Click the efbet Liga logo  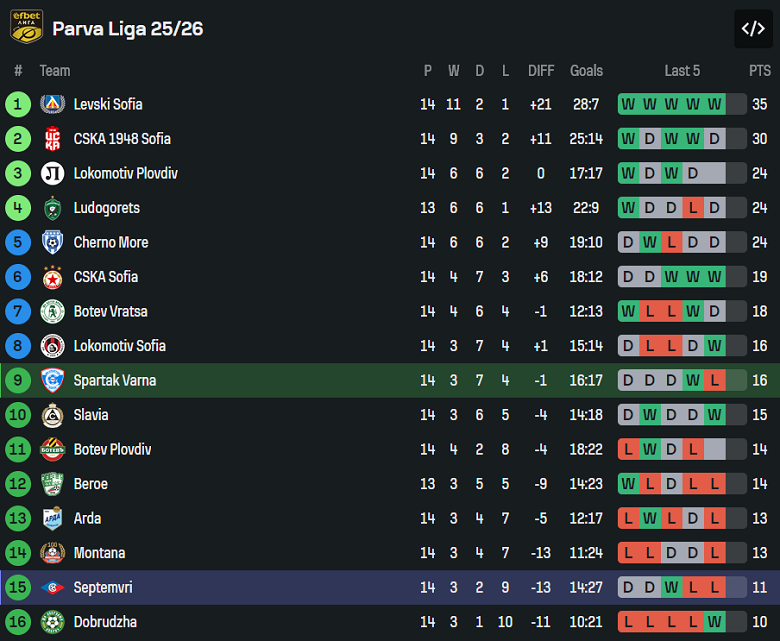26,28
